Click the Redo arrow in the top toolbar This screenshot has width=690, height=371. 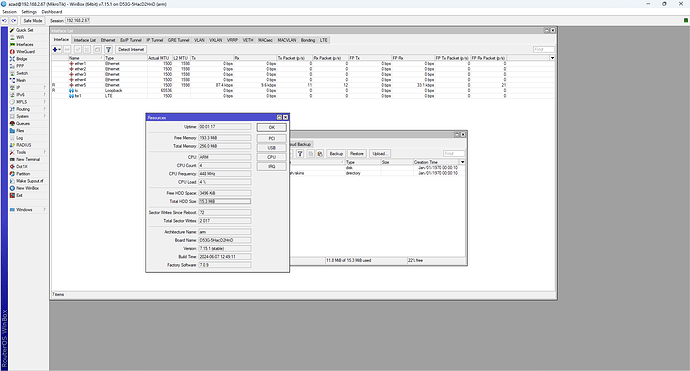[14, 20]
